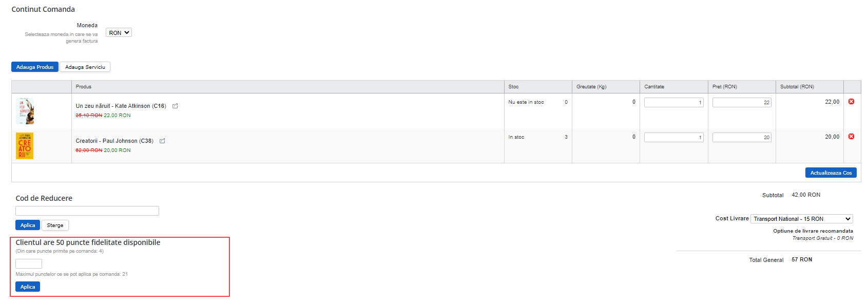Edit quantity field for Un zeu năruit

[x=673, y=103]
